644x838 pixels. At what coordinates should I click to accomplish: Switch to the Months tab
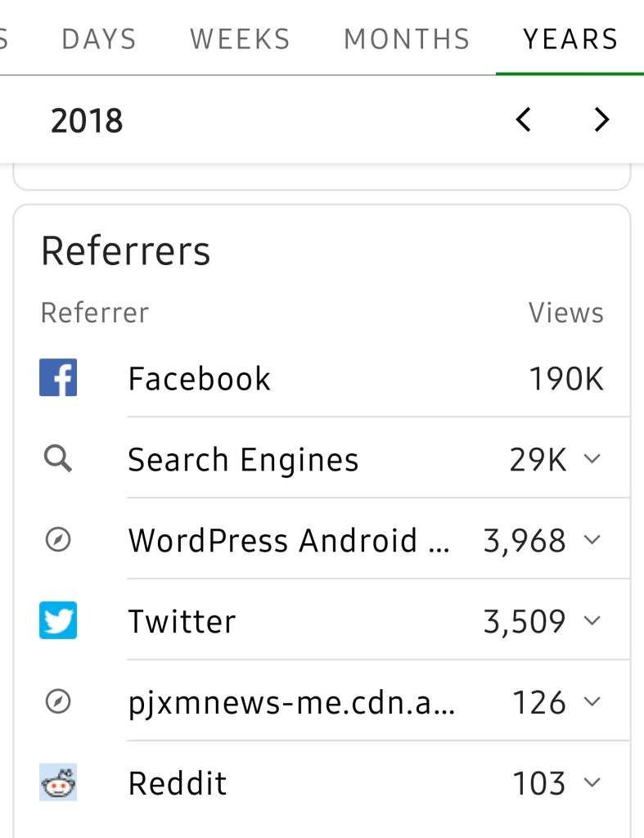(407, 39)
